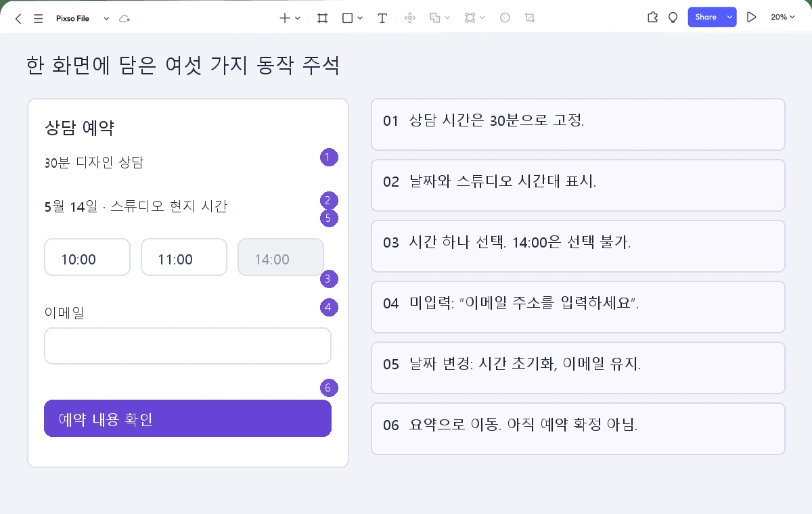Click the mask layers icon
812x514 pixels.
(435, 18)
